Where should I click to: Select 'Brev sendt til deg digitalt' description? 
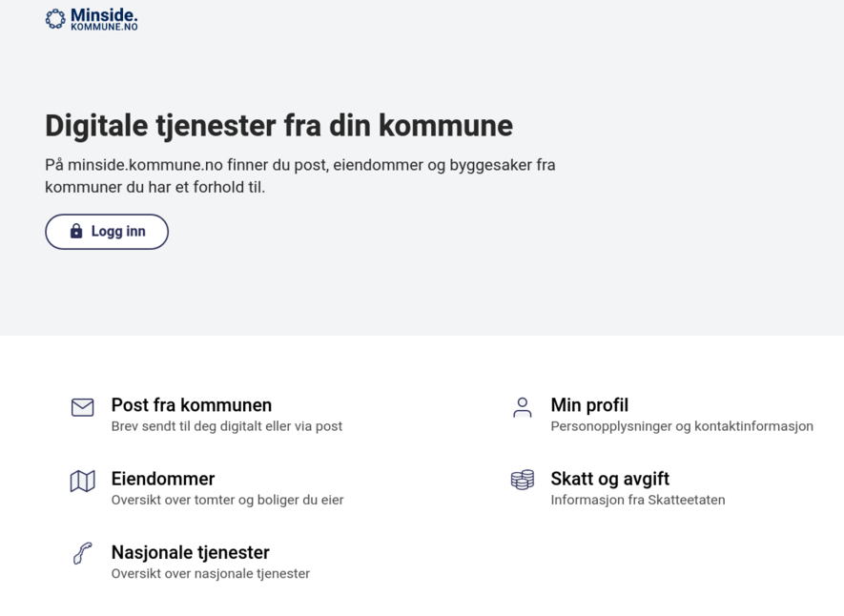tap(227, 426)
